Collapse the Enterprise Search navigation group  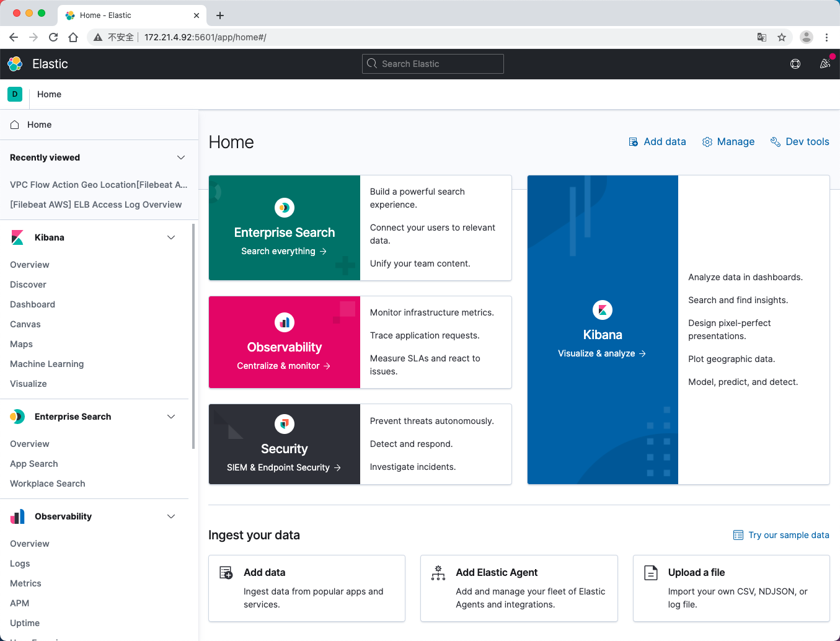pyautogui.click(x=171, y=417)
